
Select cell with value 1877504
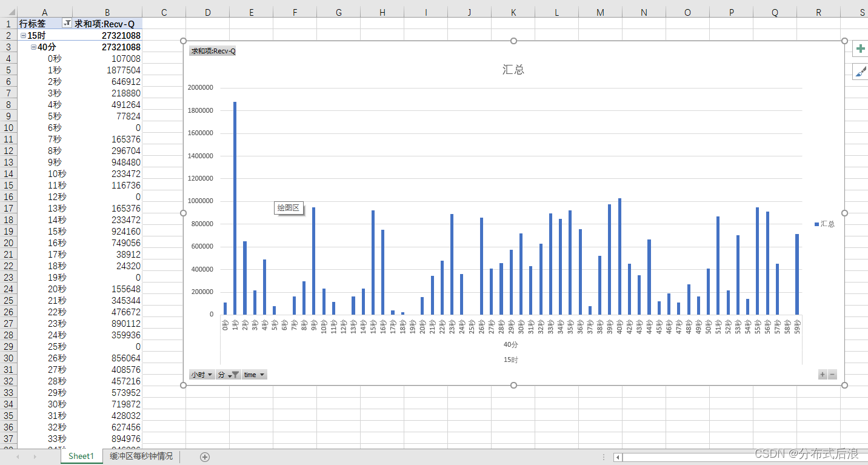[x=107, y=70]
